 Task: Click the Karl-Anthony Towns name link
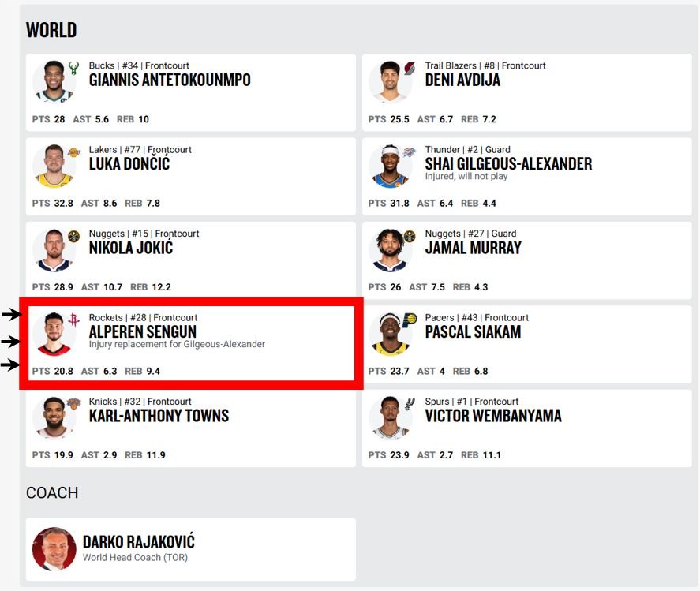pyautogui.click(x=159, y=416)
